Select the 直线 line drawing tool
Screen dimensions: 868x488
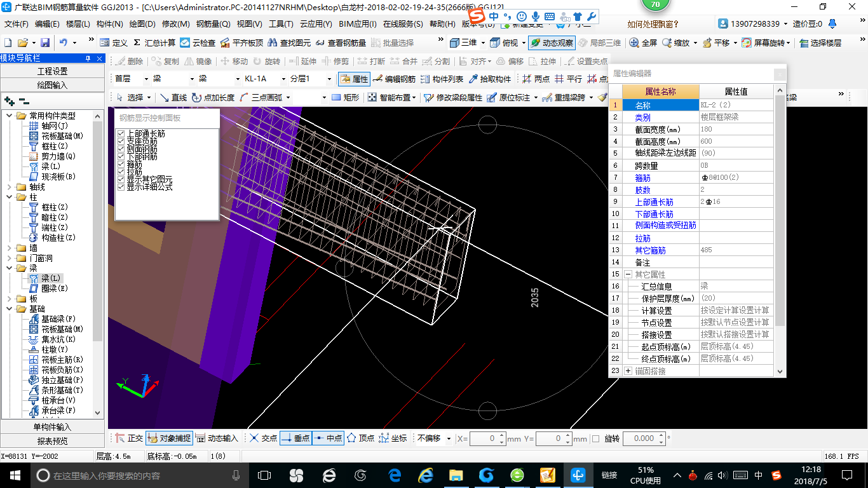(173, 97)
